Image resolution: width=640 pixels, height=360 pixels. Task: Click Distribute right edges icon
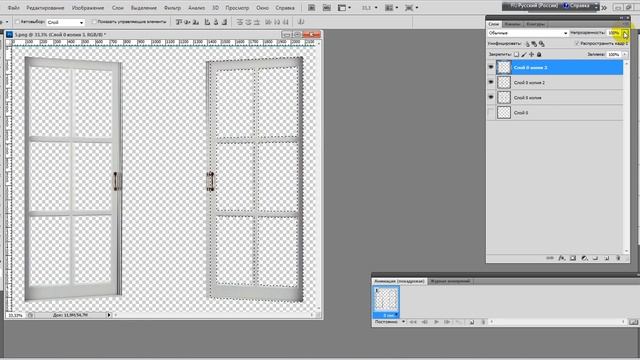pos(285,22)
